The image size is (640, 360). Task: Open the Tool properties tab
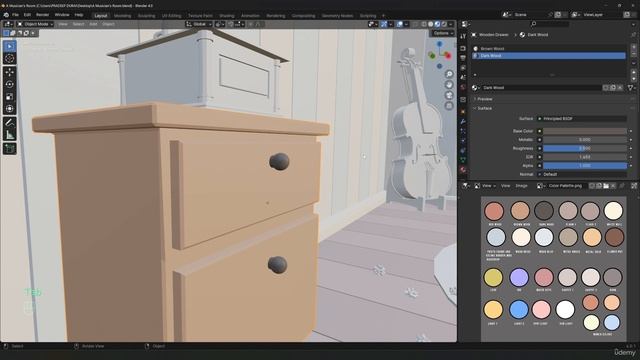click(x=463, y=36)
